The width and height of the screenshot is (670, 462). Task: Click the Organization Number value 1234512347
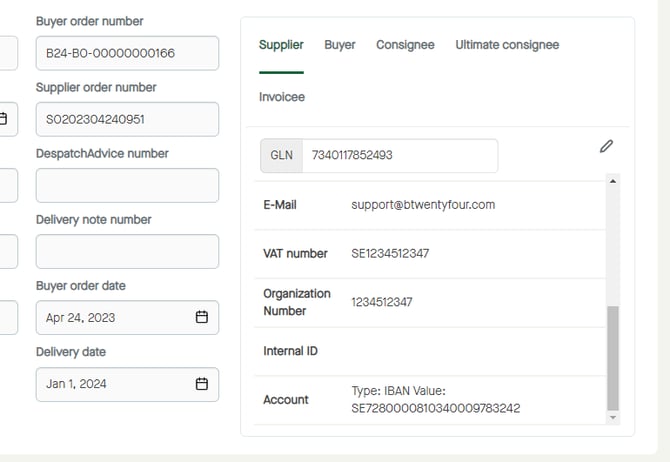(x=382, y=302)
